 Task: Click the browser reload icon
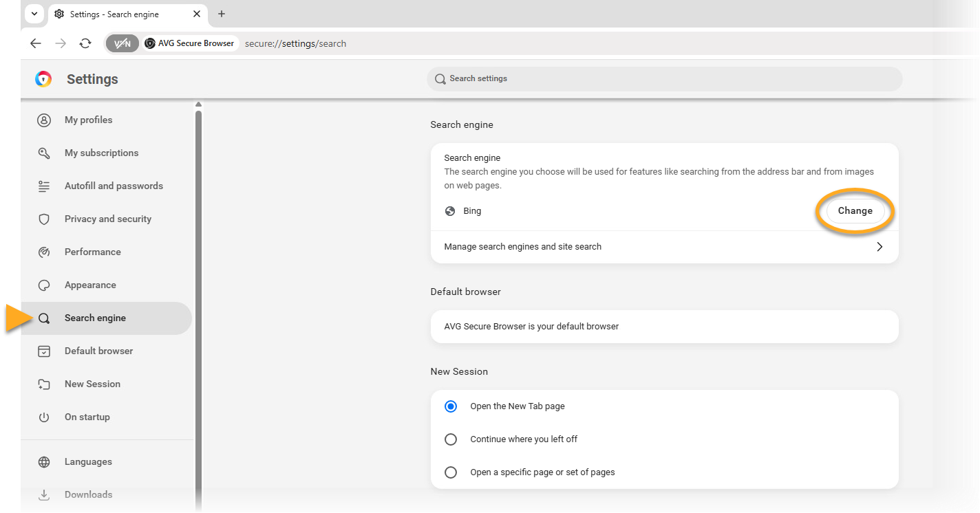pos(85,43)
